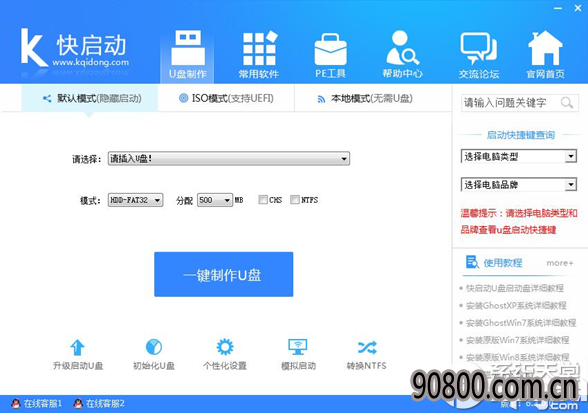The width and height of the screenshot is (588, 413).
Task: Click the 转换NTFS shuffle icon
Action: pos(367,348)
